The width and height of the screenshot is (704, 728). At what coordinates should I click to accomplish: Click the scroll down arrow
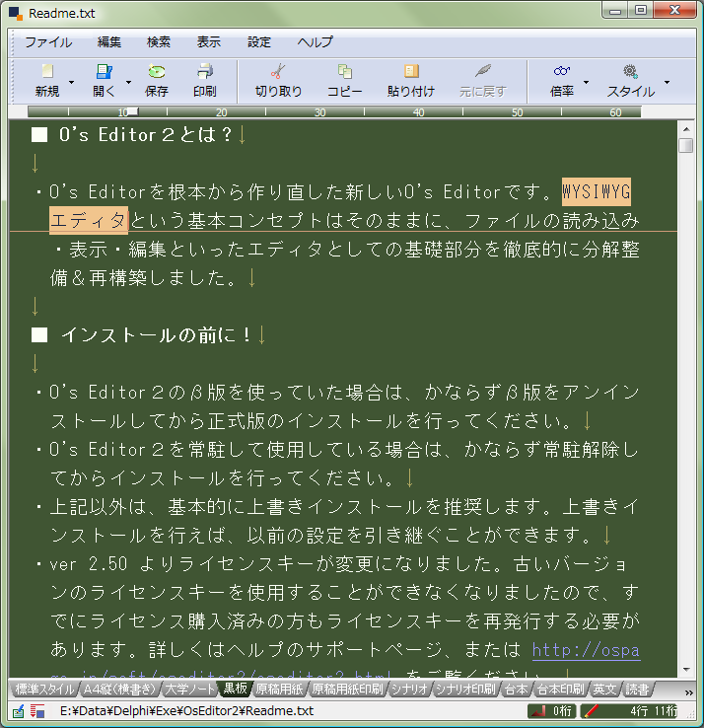pyautogui.click(x=686, y=670)
